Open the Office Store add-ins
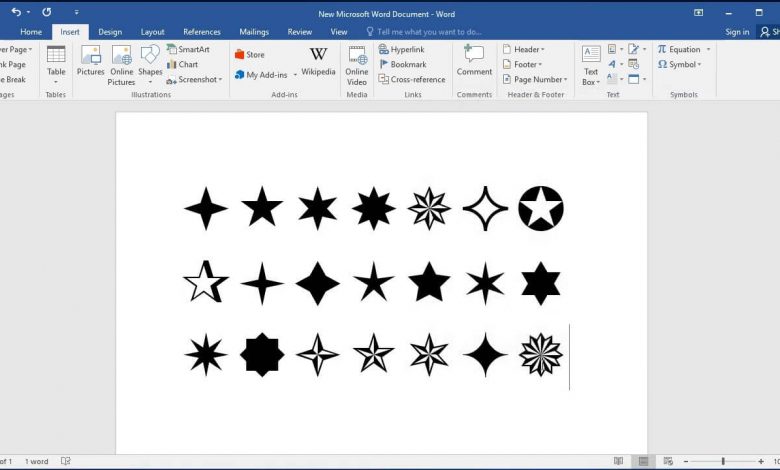780x470 pixels. 250,54
